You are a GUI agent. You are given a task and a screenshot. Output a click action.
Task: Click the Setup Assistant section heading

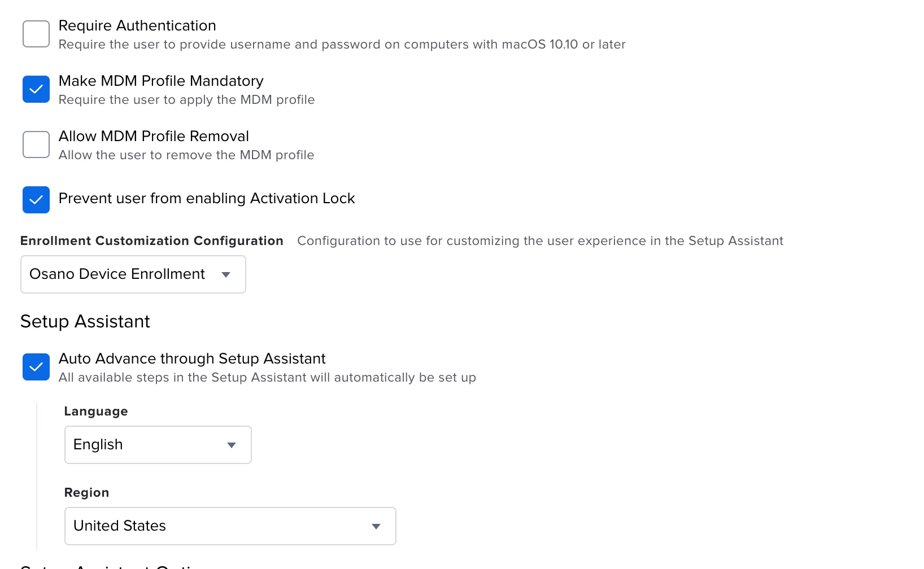coord(85,322)
